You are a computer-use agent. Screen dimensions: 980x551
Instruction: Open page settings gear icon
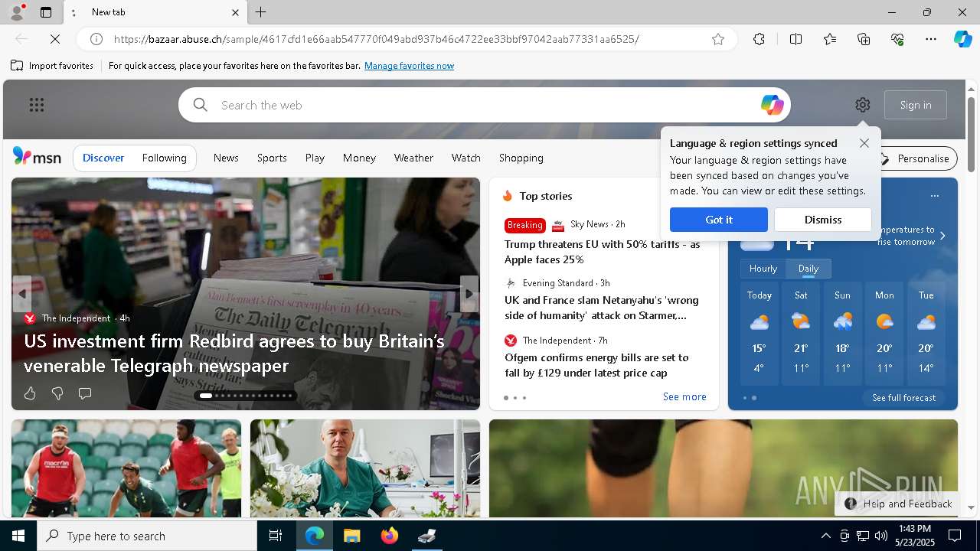click(x=863, y=105)
